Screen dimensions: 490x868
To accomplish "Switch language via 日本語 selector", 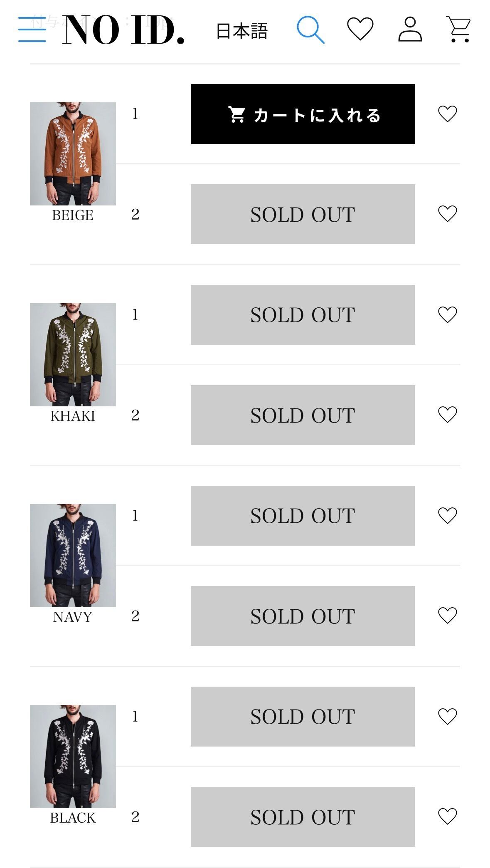I will (x=242, y=31).
